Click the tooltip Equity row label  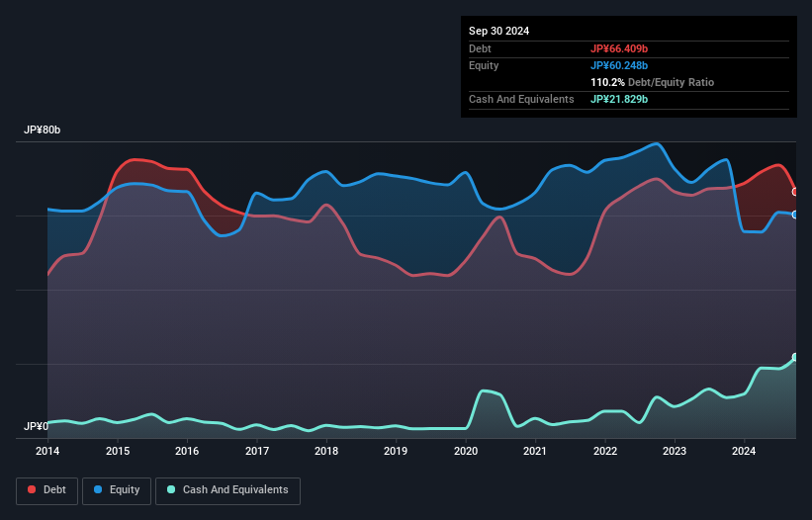(484, 65)
